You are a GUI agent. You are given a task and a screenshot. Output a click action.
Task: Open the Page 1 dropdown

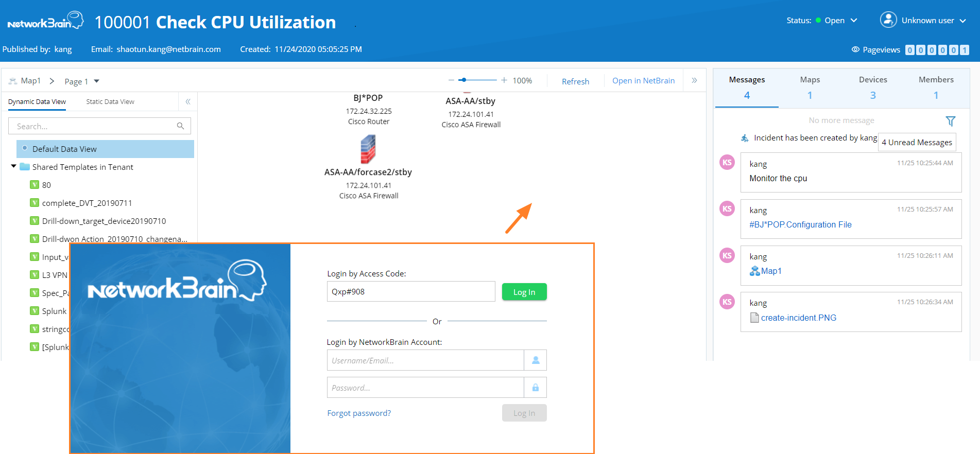click(97, 81)
